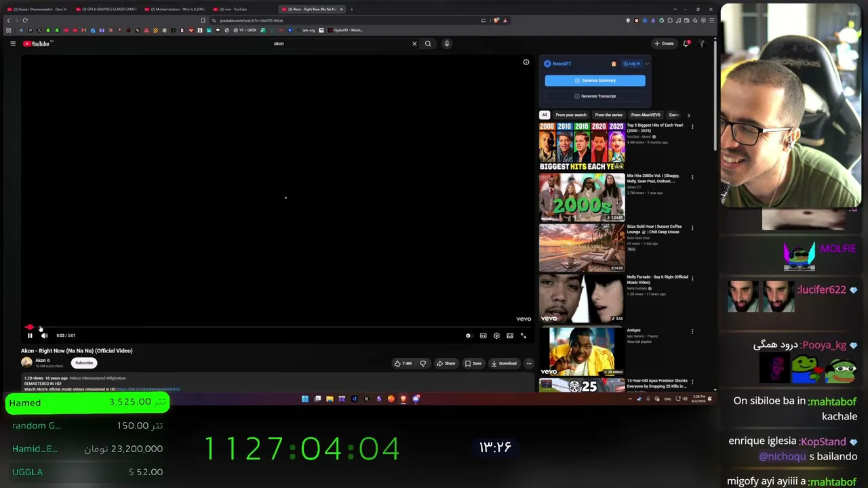868x488 pixels.
Task: Open the Brave Shields lion icon
Action: tap(496, 20)
